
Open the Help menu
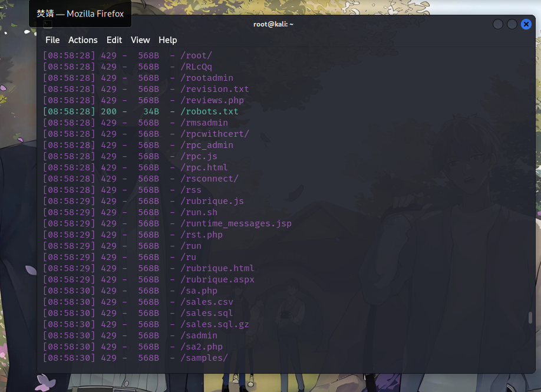point(167,40)
